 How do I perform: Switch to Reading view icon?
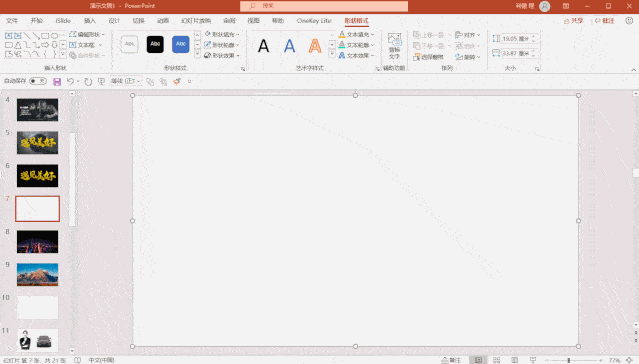pyautogui.click(x=515, y=360)
